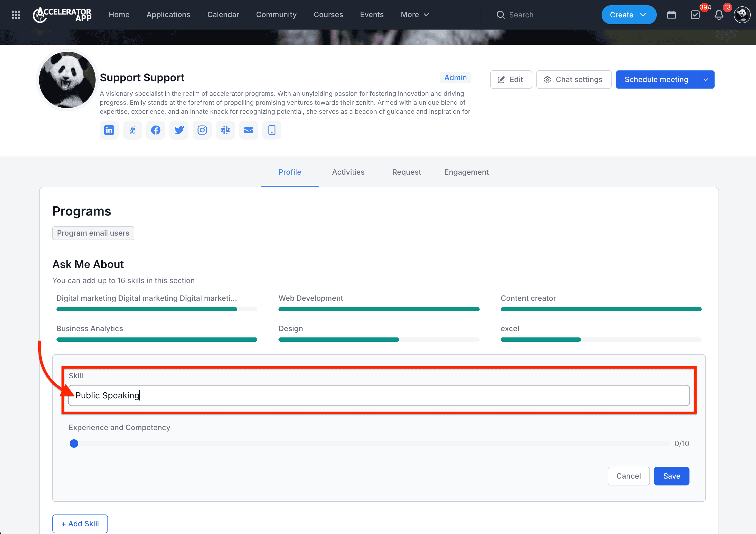Click the LinkedIn profile icon
The width and height of the screenshot is (756, 534).
point(109,130)
